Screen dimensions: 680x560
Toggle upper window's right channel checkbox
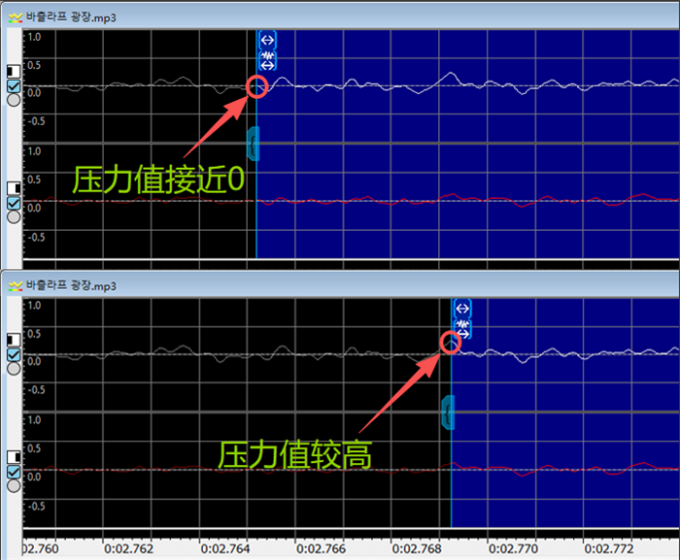click(14, 203)
